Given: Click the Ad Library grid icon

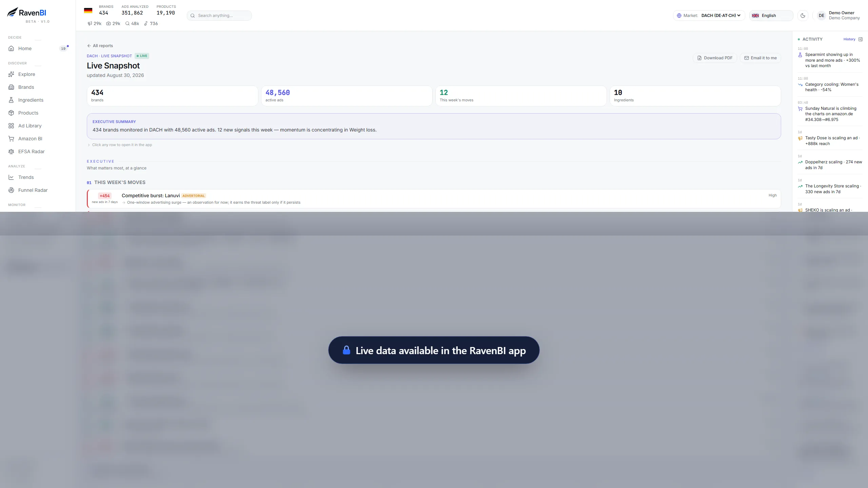Looking at the screenshot, I should pyautogui.click(x=11, y=126).
